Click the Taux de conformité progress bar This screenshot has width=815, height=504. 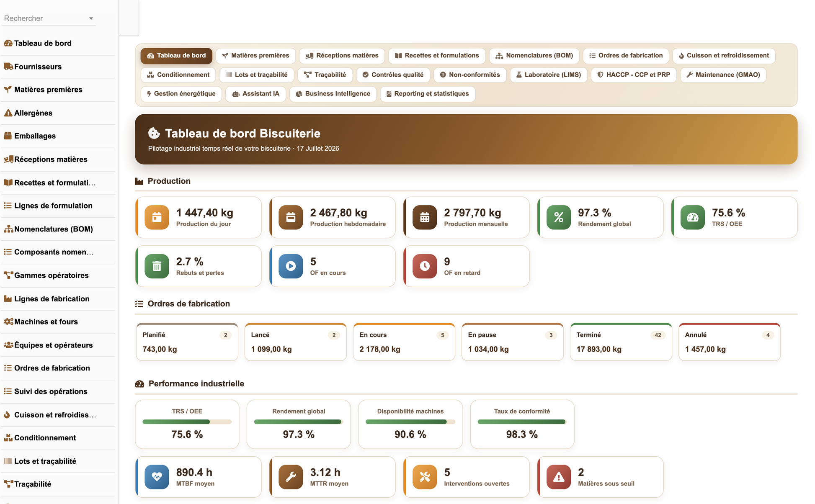[522, 422]
